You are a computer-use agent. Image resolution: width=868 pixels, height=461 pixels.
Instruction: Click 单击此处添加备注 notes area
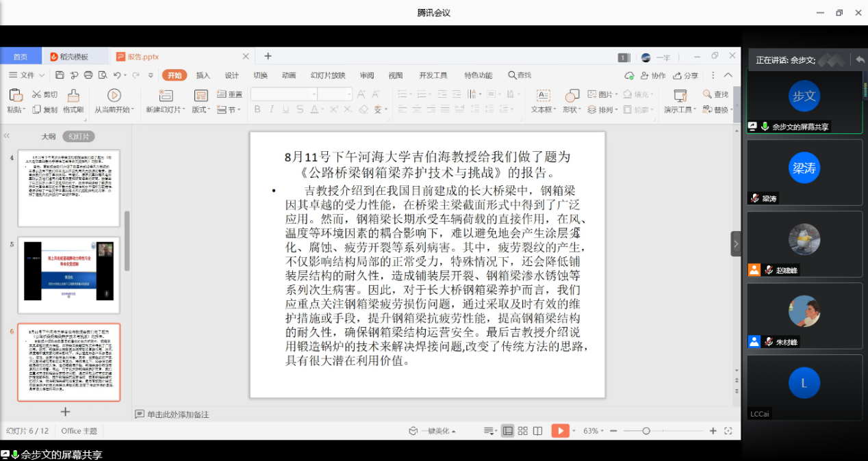(x=177, y=414)
